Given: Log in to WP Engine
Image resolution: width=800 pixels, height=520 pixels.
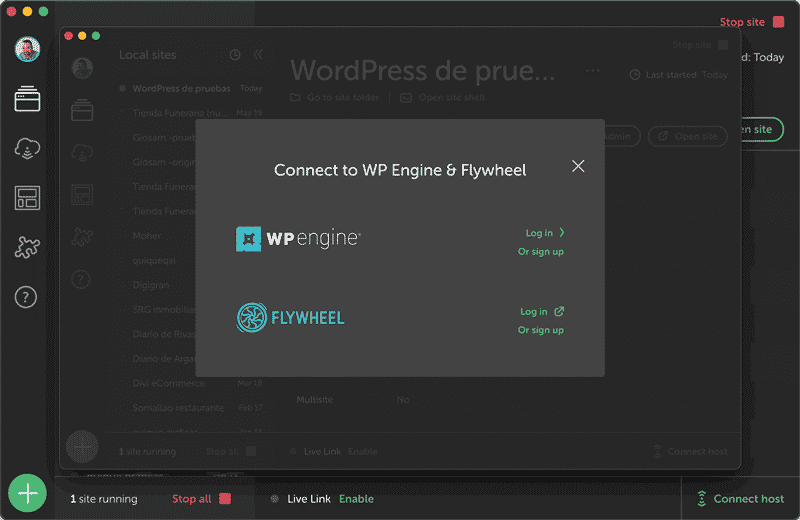Looking at the screenshot, I should click(545, 233).
